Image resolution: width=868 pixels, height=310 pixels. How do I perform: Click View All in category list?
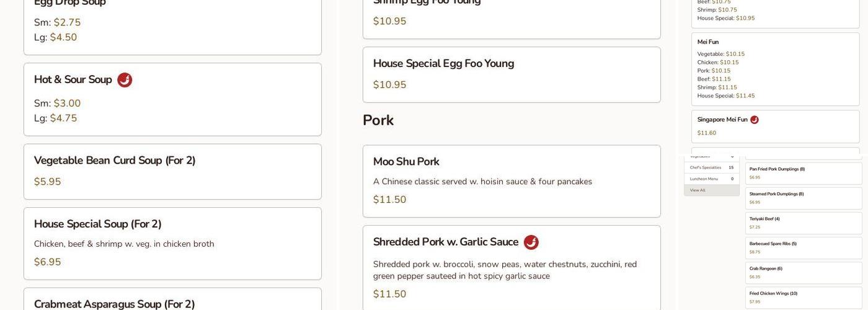pyautogui.click(x=698, y=190)
